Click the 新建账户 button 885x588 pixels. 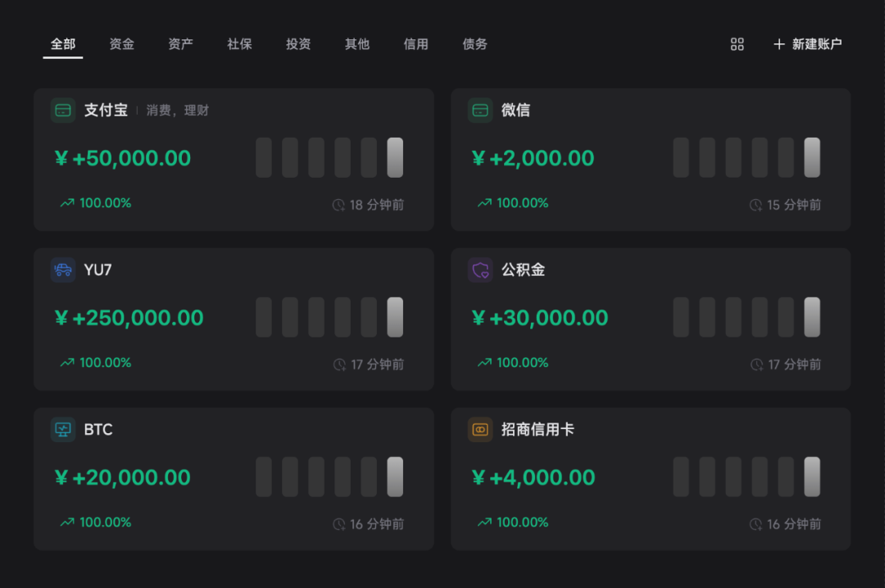point(808,44)
